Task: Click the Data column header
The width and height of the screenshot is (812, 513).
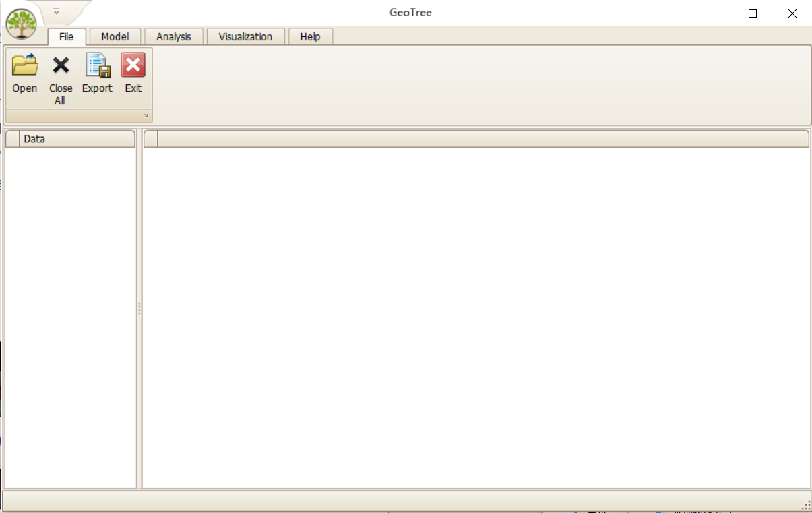Action: 77,139
